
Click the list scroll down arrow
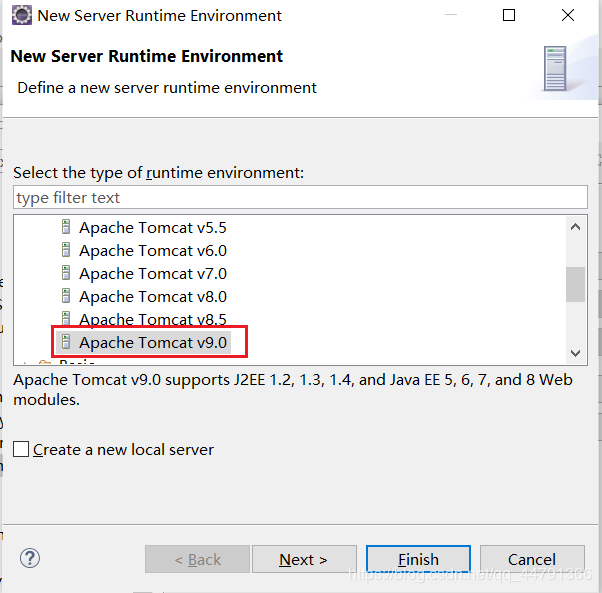575,353
